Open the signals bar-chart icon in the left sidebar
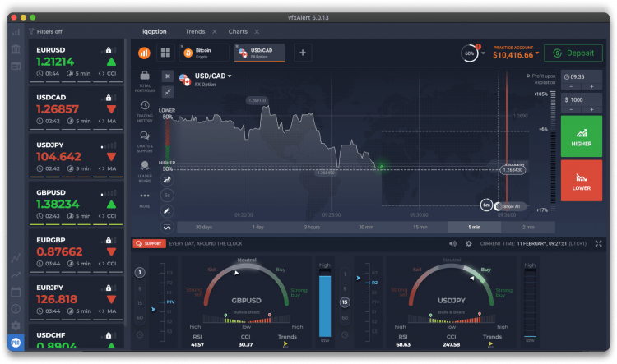This screenshot has width=617, height=364. (16, 32)
